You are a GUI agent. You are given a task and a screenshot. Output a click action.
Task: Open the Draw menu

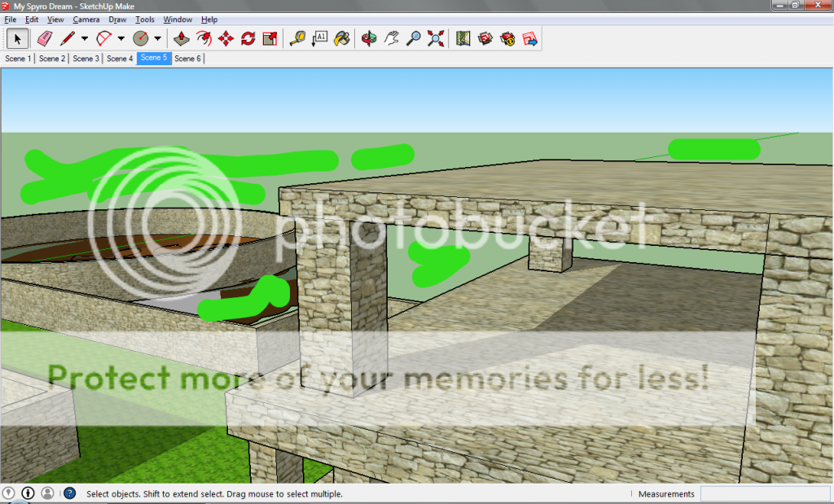tap(117, 20)
